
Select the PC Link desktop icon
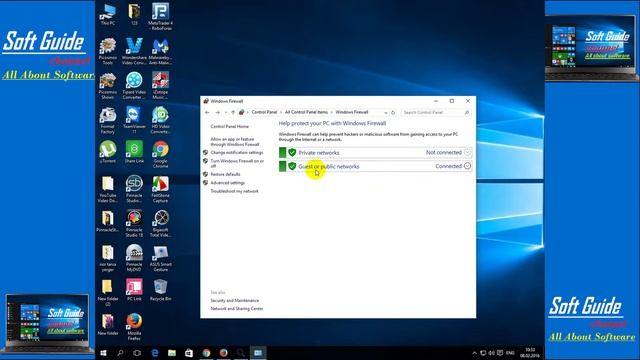134,290
